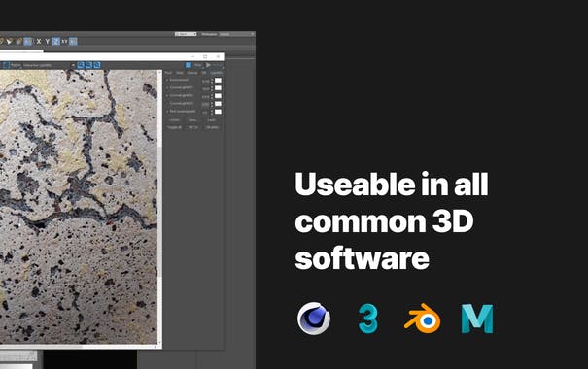The height and width of the screenshot is (369, 588).
Task: Switch to the DR tab
Action: (x=204, y=73)
